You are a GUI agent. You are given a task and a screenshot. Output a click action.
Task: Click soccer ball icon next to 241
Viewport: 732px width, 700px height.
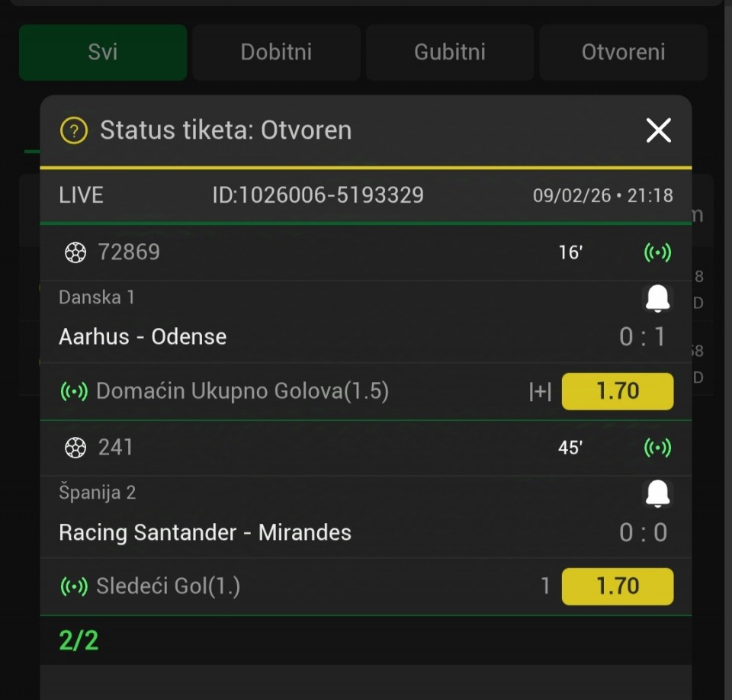(75, 448)
